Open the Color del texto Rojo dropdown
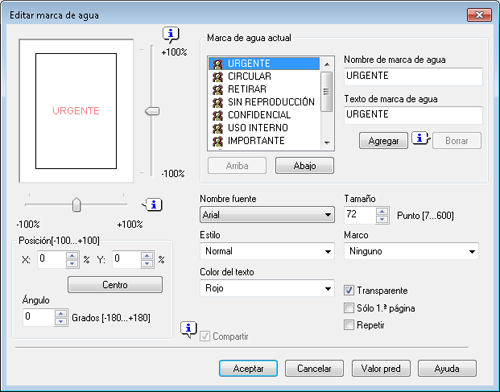This screenshot has height=392, width=500. [267, 288]
